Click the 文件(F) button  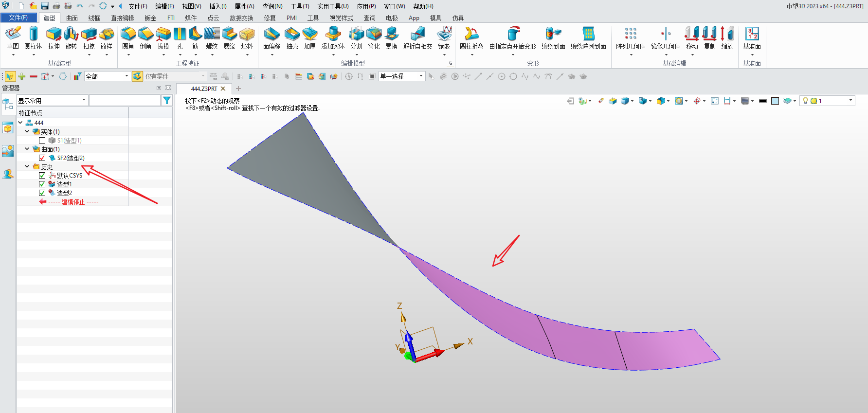tap(18, 18)
